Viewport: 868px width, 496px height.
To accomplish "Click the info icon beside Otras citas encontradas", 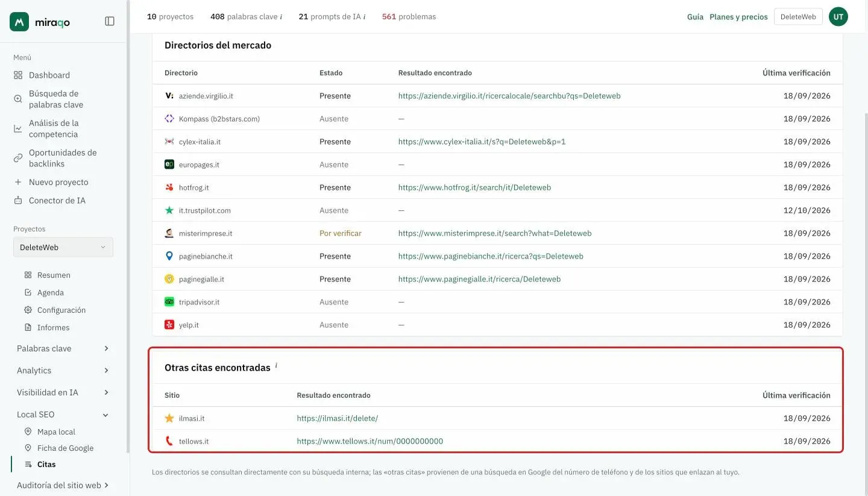I will [276, 365].
